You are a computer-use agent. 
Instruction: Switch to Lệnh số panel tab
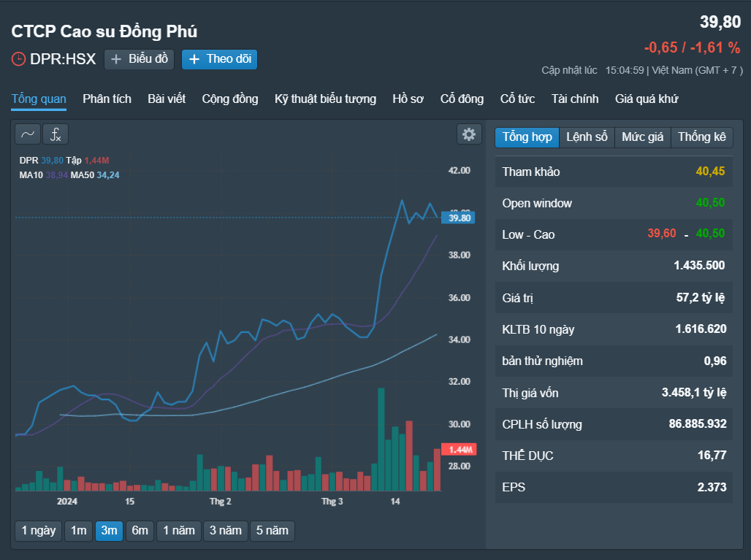pos(587,137)
